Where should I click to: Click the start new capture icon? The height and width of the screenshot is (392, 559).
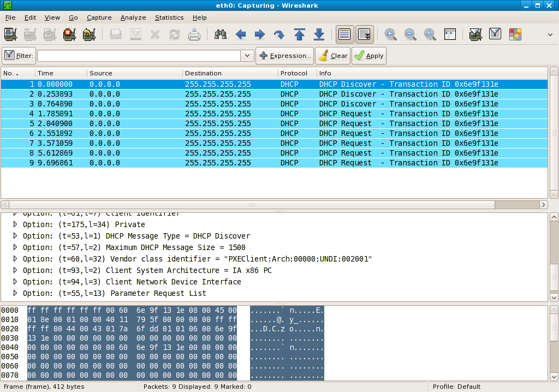click(50, 34)
